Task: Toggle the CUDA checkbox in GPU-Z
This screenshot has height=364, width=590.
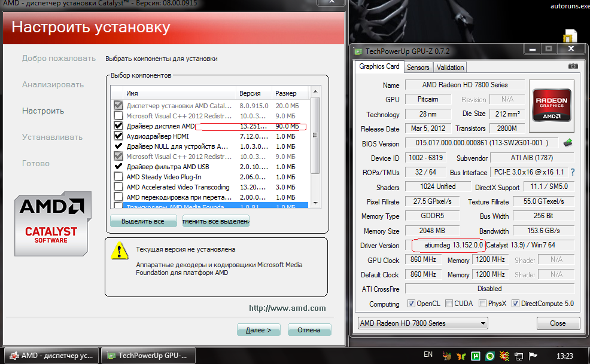Action: click(x=449, y=303)
